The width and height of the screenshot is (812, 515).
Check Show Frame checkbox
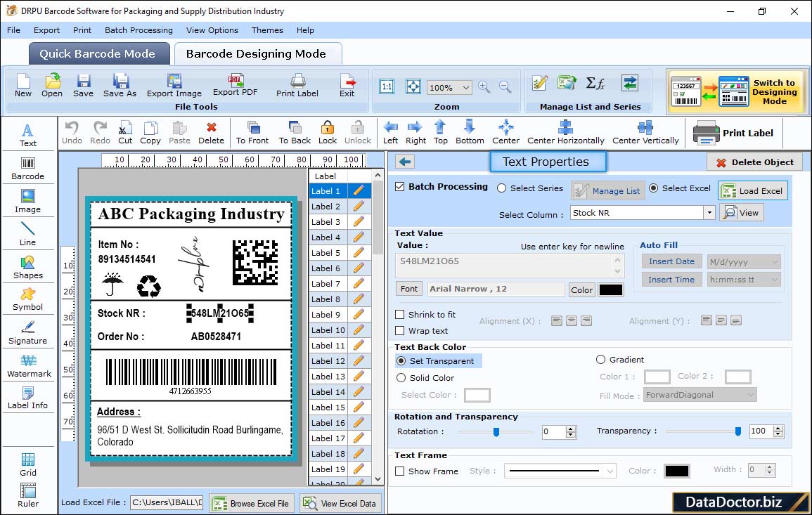pos(400,471)
